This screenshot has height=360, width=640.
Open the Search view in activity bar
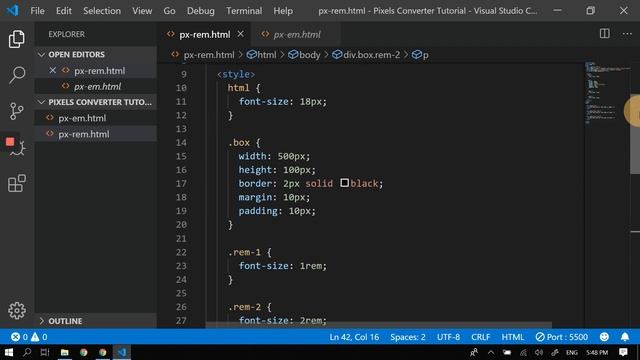[x=17, y=75]
